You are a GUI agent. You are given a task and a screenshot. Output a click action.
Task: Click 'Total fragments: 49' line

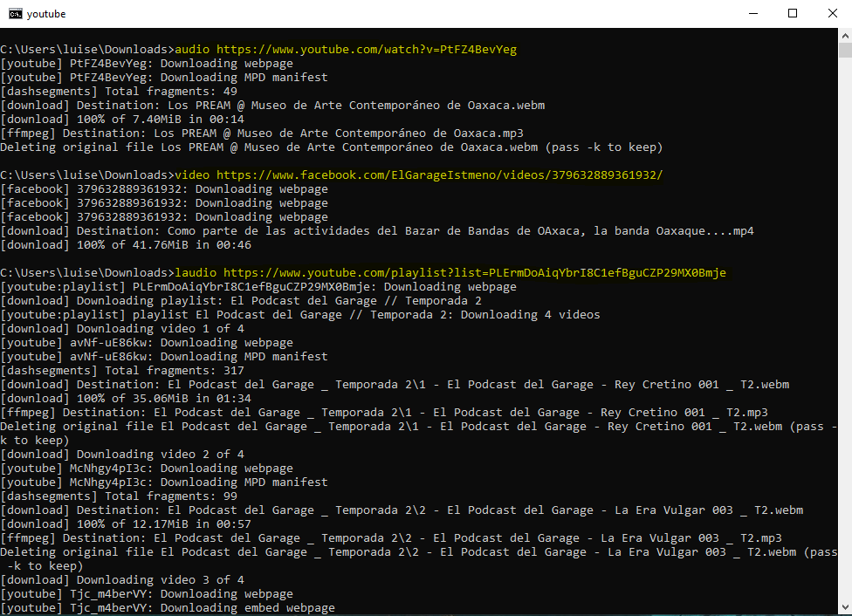(x=119, y=92)
